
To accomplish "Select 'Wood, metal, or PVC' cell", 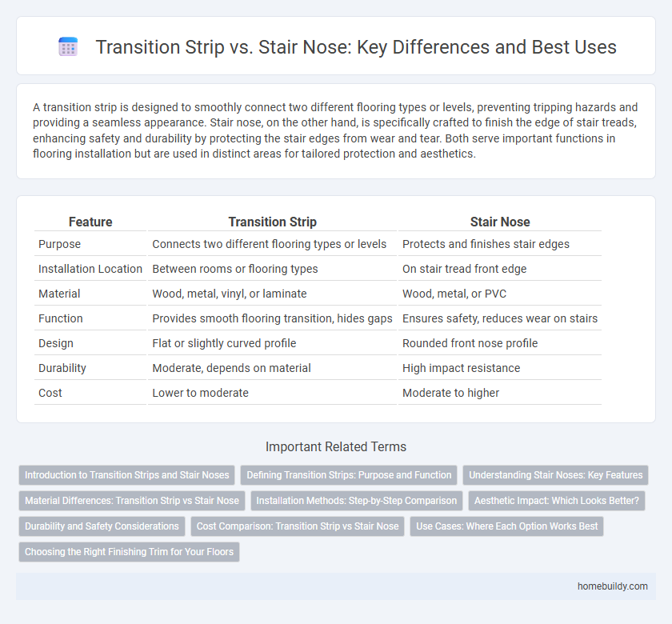I will pyautogui.click(x=500, y=294).
